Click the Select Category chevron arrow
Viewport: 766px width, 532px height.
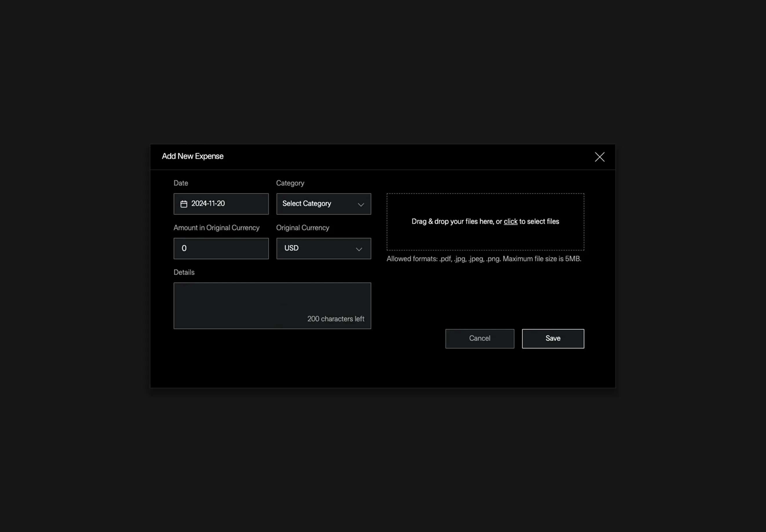click(x=361, y=205)
